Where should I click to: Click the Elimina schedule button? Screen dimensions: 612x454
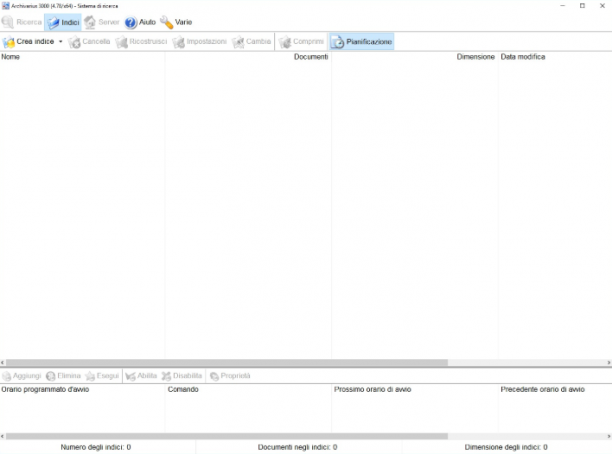tap(64, 376)
